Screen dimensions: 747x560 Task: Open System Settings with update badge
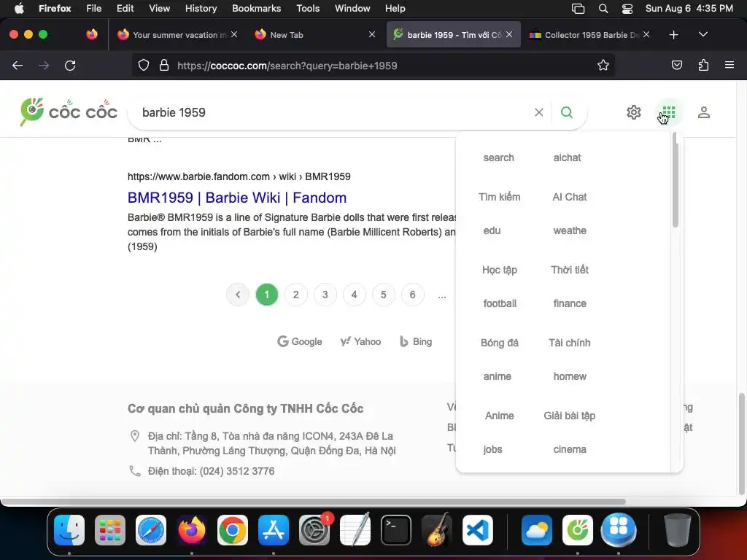click(x=314, y=530)
